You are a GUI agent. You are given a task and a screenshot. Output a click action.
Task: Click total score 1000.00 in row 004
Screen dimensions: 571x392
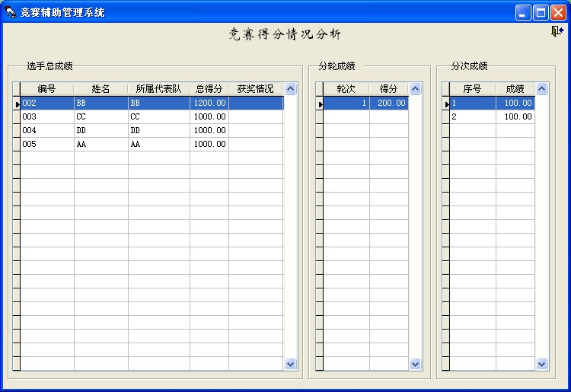[209, 130]
